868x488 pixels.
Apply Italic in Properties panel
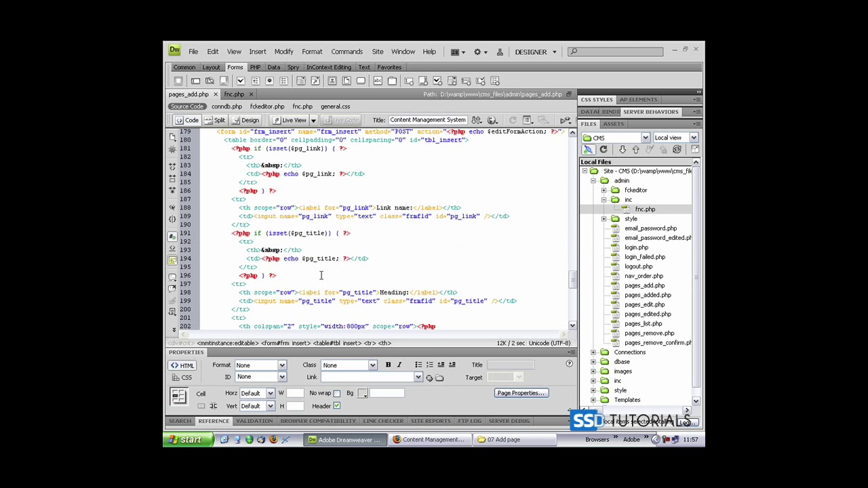399,365
